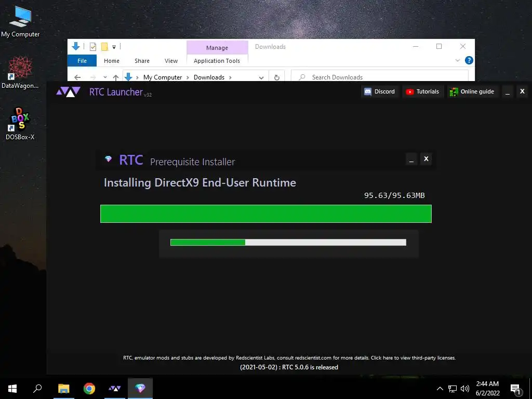532x399 pixels.
Task: Open the YouTube Tutorials button
Action: (423, 91)
